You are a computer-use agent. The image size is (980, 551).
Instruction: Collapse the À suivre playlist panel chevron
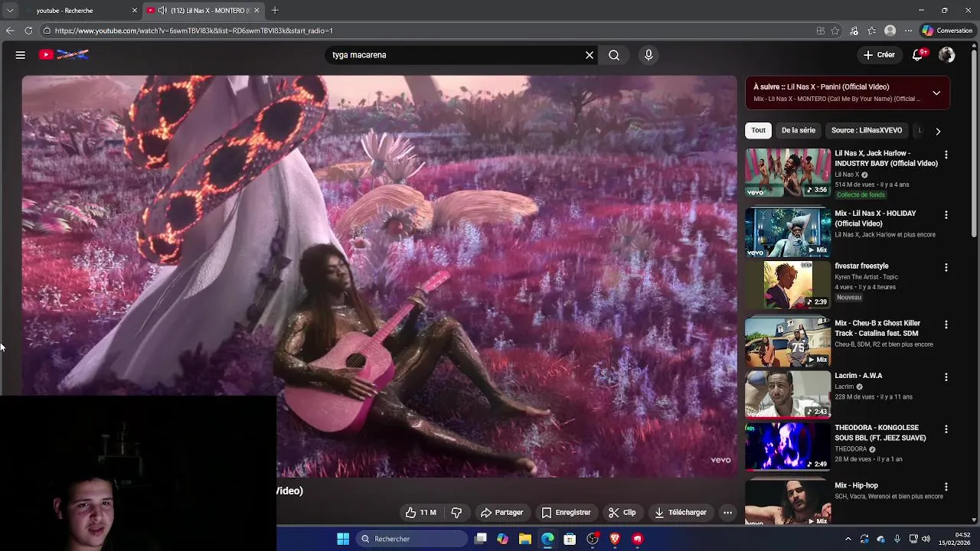[936, 93]
